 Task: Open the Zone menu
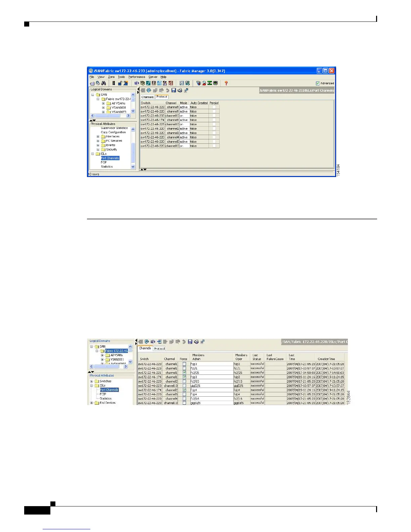pos(111,77)
